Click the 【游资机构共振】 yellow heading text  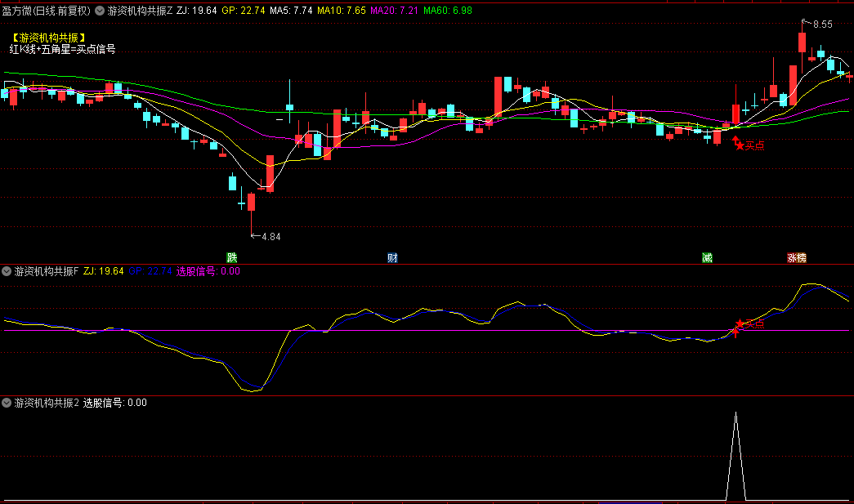click(49, 38)
